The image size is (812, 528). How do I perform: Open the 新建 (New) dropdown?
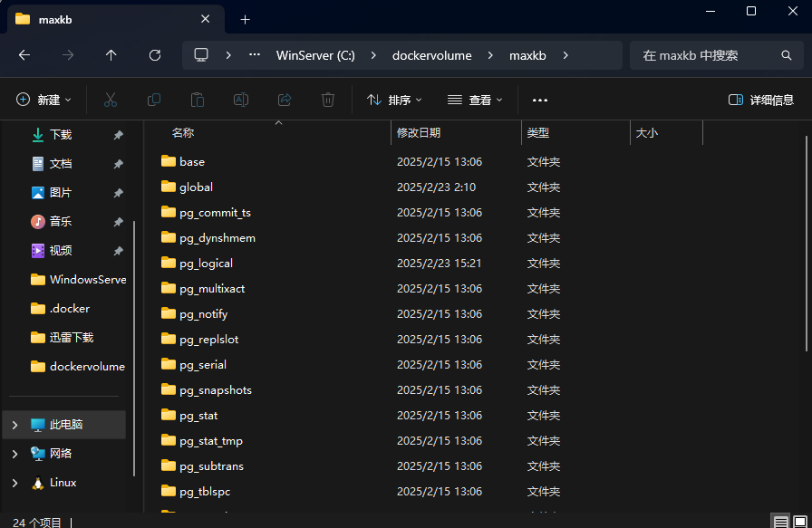[44, 100]
